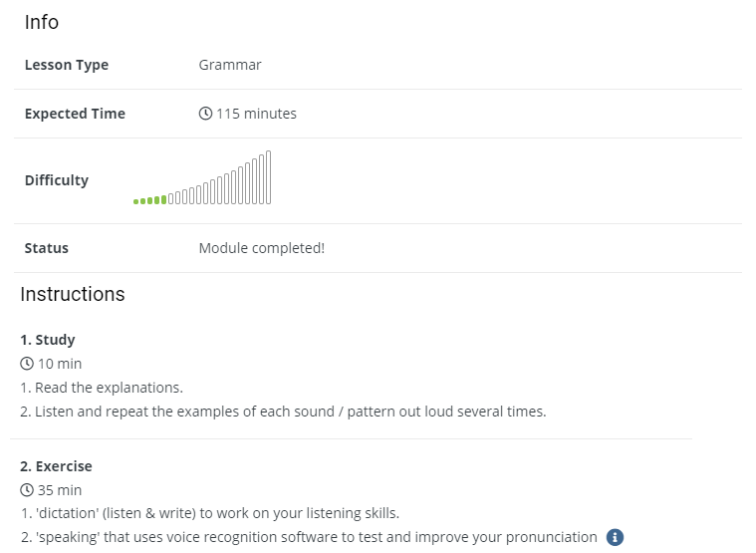Open the info icon after pronunciation
Viewport: 756px width, 553px height.
(x=615, y=537)
